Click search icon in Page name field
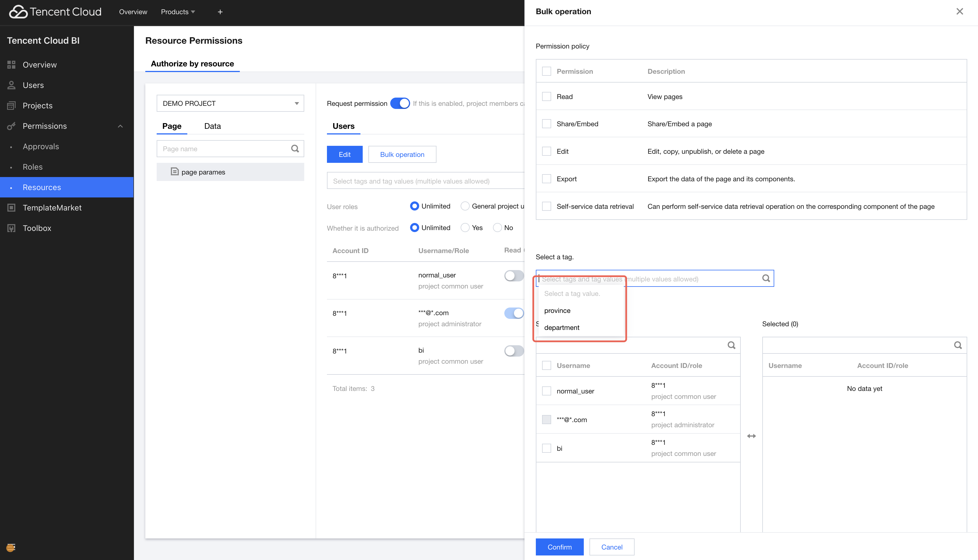Image resolution: width=978 pixels, height=560 pixels. tap(295, 149)
